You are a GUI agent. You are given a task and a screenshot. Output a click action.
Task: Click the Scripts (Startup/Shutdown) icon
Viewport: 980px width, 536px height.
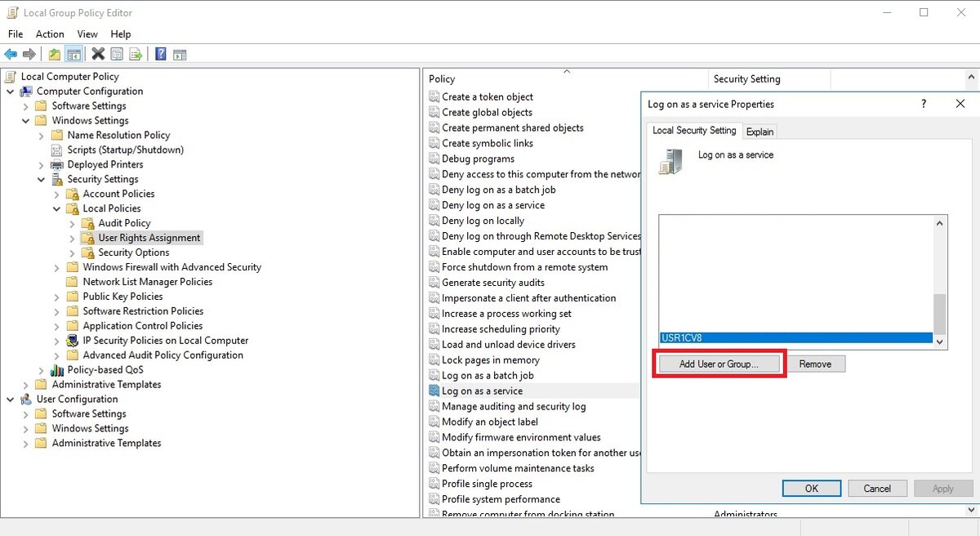[57, 150]
